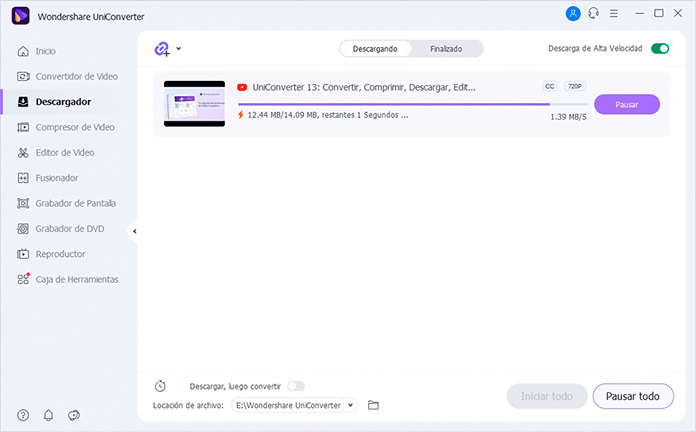Viewport: 696px width, 432px height.
Task: Click the Fusionador merge icon
Action: [23, 178]
